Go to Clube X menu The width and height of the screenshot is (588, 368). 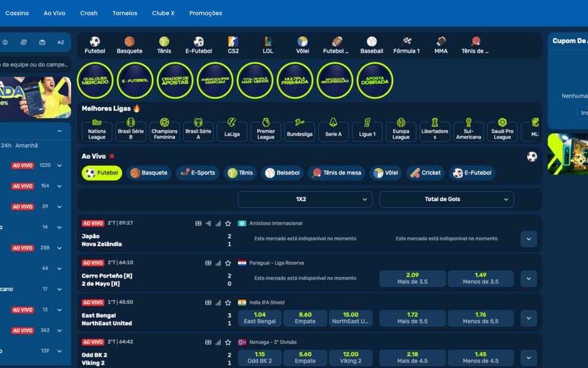163,13
